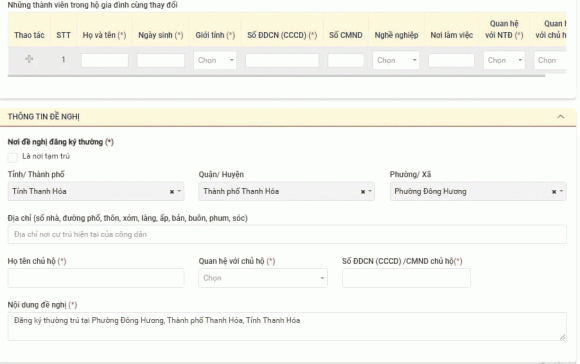The image size is (580, 364).
Task: Click the 'Số ĐDCN (CCCD) (*)' column header
Action: [282, 35]
